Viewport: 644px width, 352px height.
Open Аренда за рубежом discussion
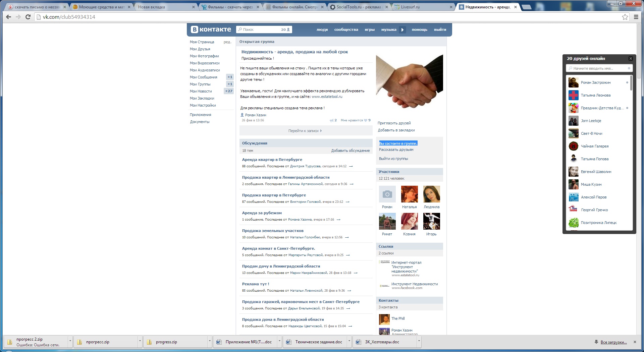tap(262, 213)
